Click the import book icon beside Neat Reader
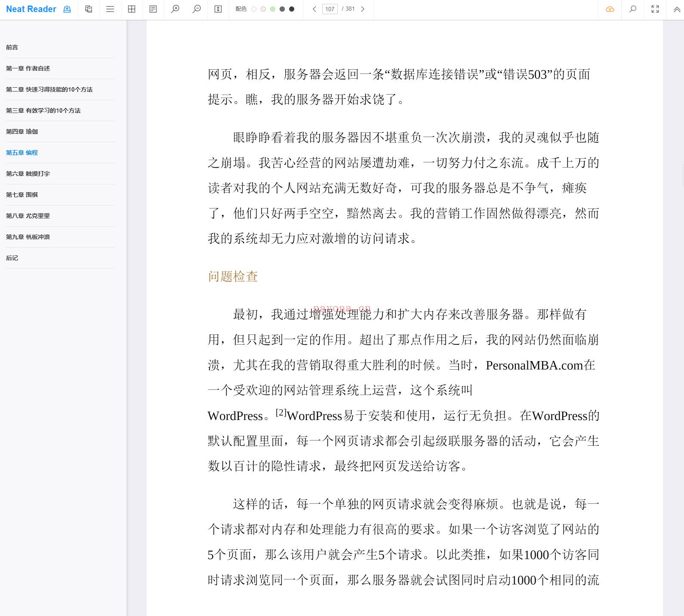The height and width of the screenshot is (616, 684). pos(67,9)
